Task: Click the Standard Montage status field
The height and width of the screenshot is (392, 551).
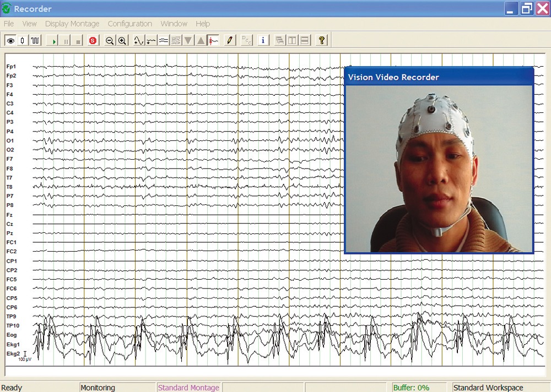Action: click(188, 388)
